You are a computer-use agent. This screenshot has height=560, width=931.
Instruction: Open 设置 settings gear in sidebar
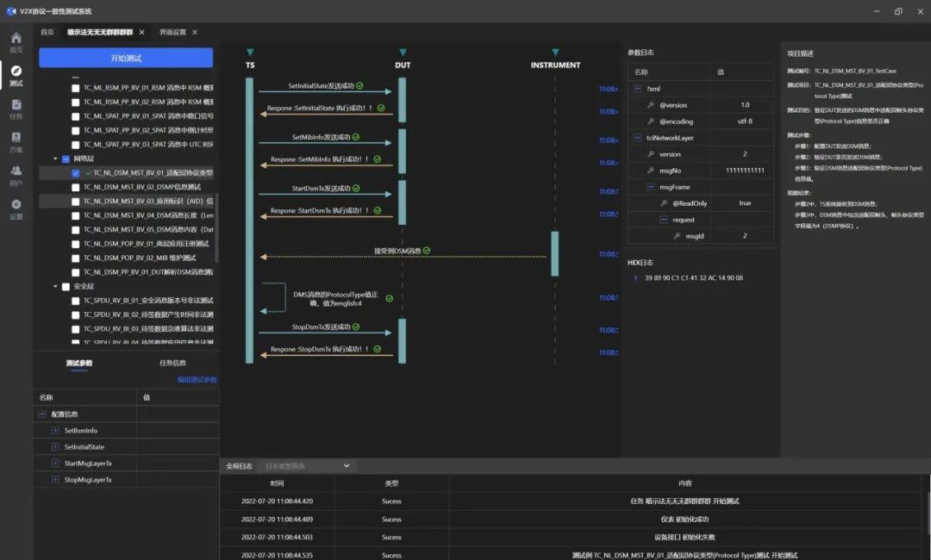[16, 208]
